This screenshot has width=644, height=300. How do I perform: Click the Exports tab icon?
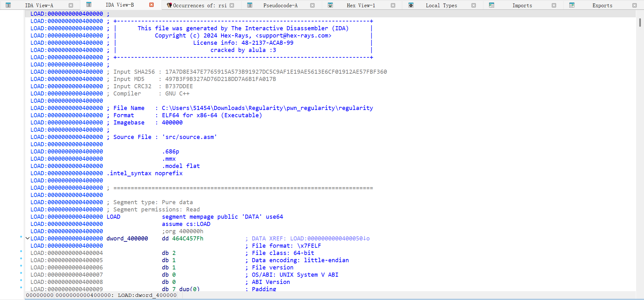click(572, 5)
